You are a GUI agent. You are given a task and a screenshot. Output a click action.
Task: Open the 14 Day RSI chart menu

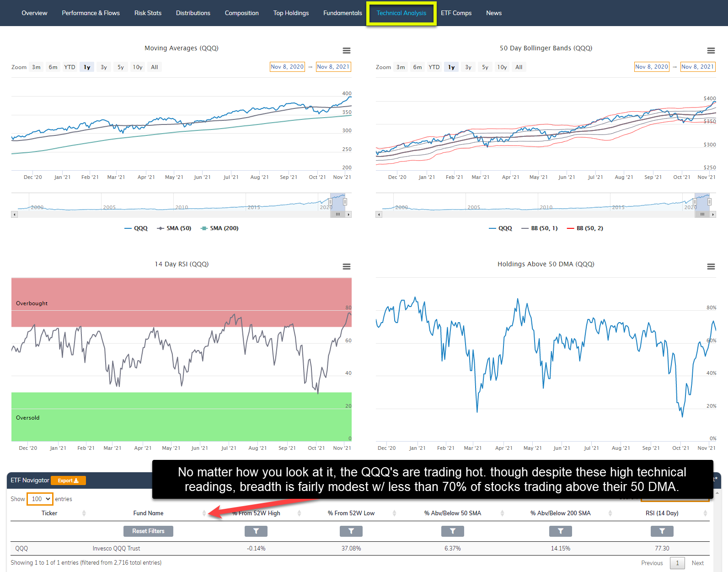pos(347,267)
